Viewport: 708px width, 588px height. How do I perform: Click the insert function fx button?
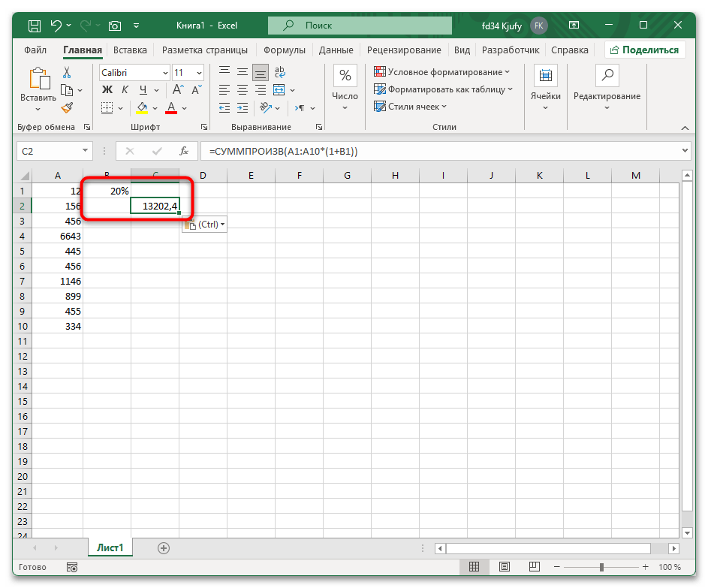184,151
